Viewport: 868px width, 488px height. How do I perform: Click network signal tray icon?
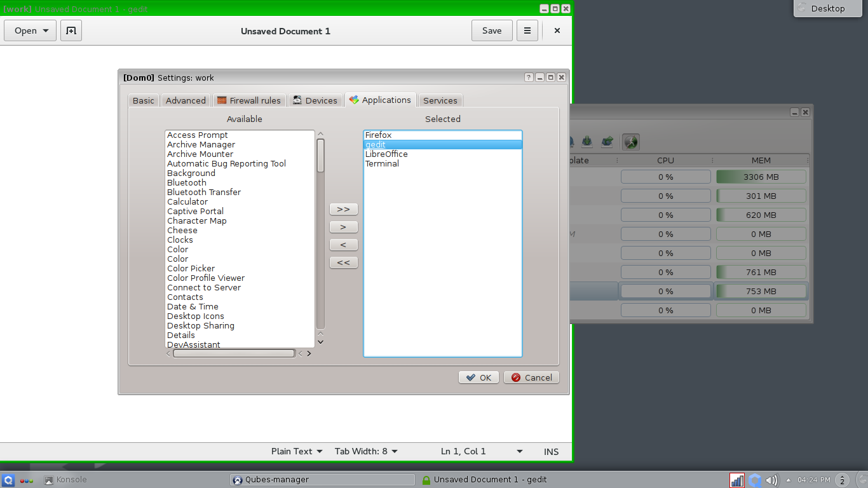tap(737, 480)
